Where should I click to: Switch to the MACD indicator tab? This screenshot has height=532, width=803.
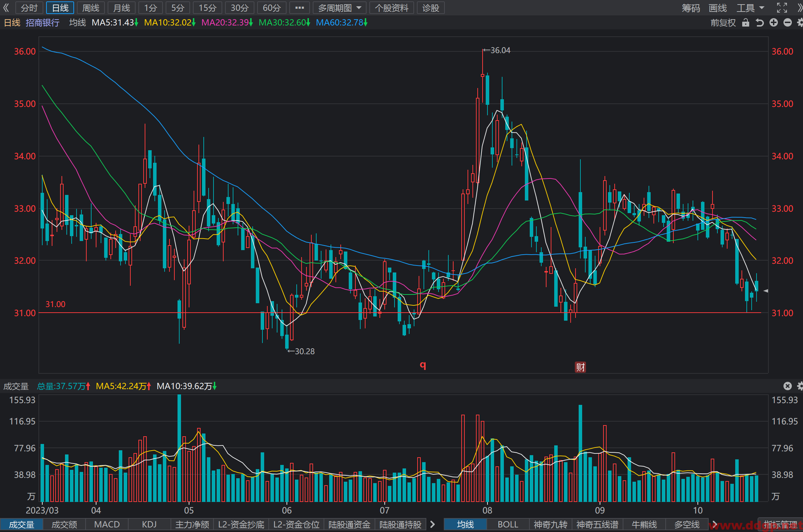click(107, 524)
